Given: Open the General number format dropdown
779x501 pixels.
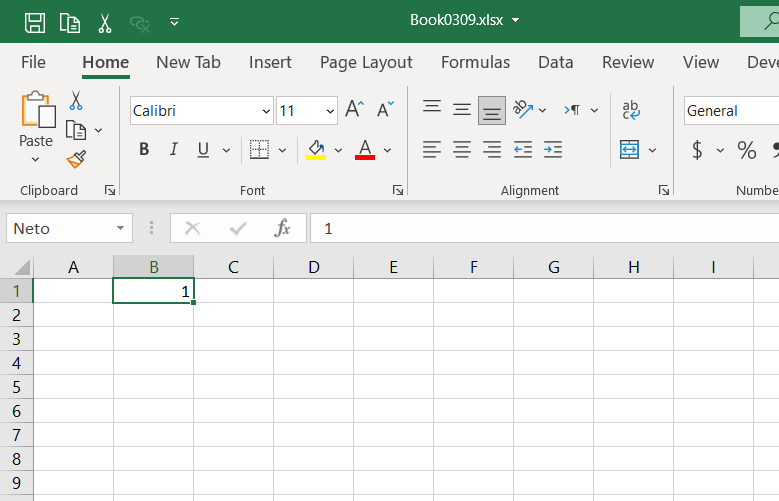Looking at the screenshot, I should coord(731,111).
